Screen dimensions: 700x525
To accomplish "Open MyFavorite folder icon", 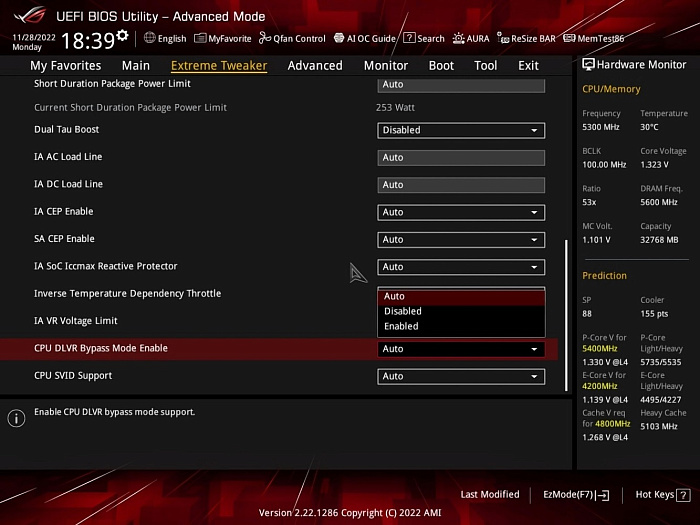I will click(200, 38).
